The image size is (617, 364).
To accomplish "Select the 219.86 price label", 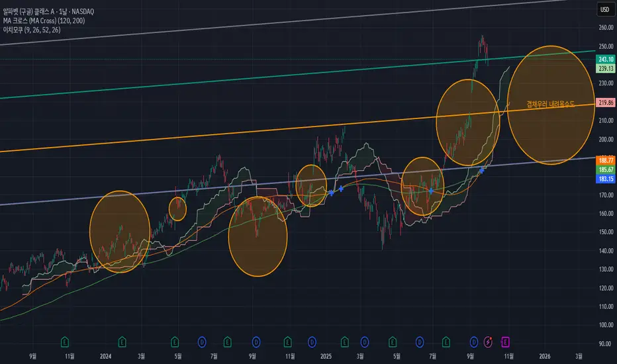I will [606, 103].
